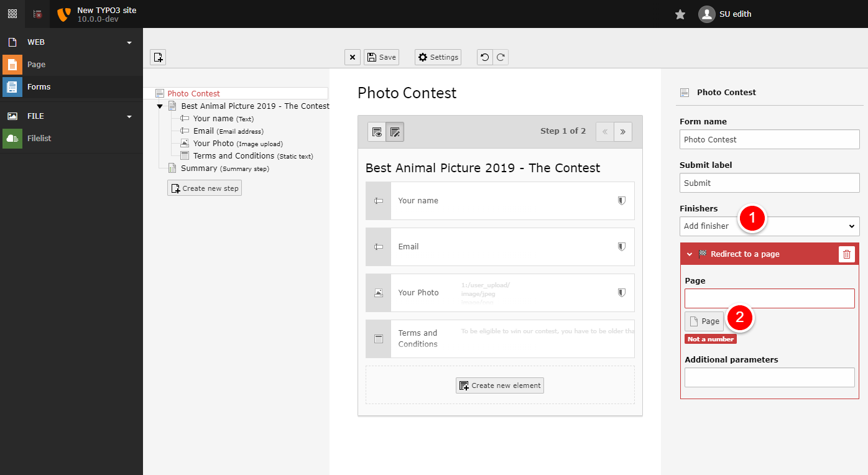Open the Filelist module
Image resolution: width=868 pixels, height=475 pixels.
click(x=39, y=139)
